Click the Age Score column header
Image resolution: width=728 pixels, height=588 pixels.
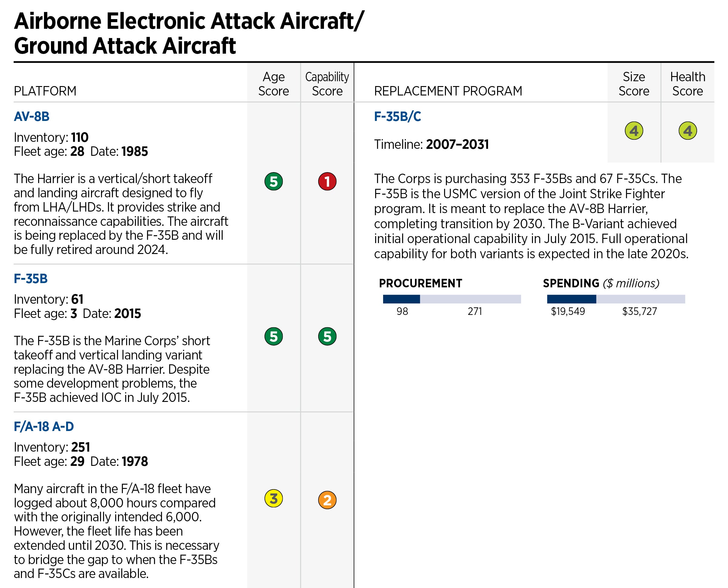274,84
